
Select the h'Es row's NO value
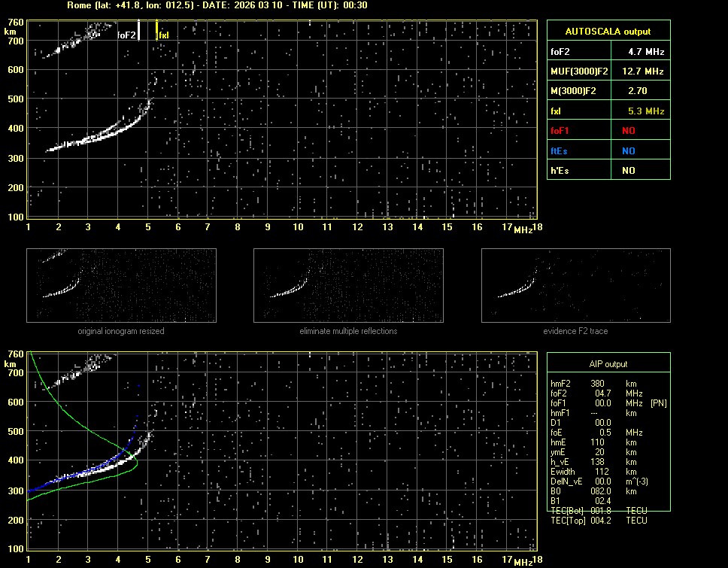(x=628, y=171)
